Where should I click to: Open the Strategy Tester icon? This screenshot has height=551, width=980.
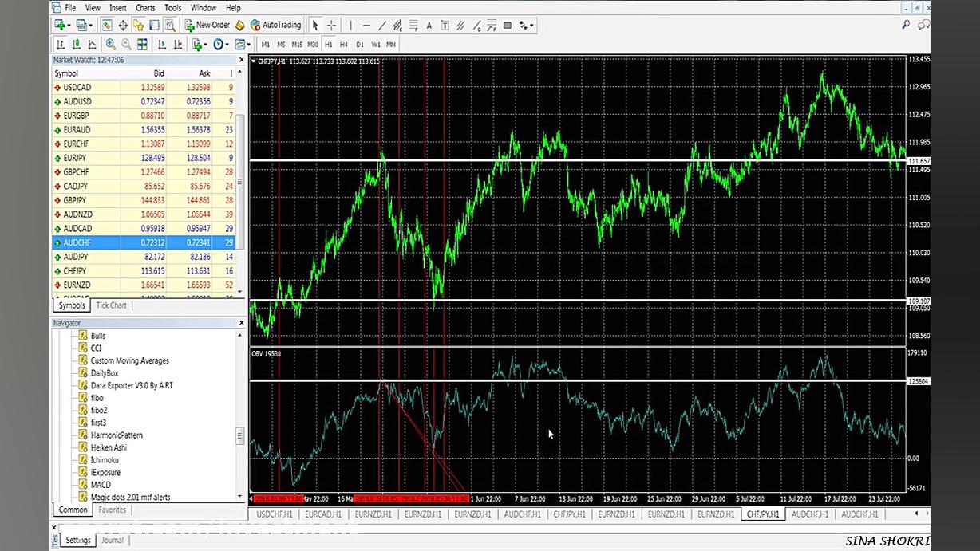(x=171, y=26)
